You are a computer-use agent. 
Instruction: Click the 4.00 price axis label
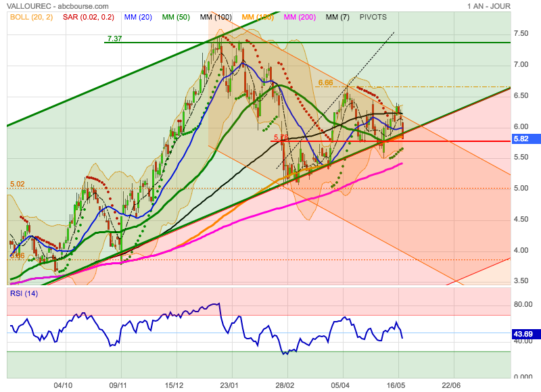(521, 250)
